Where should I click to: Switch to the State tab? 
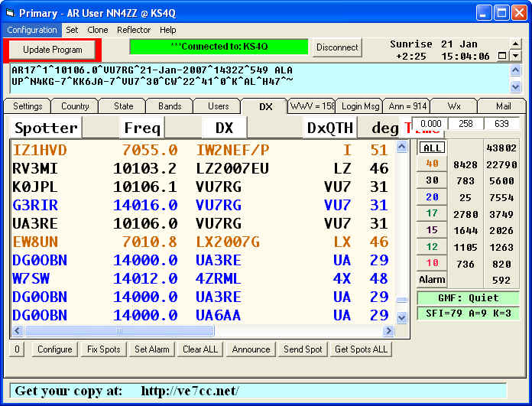pyautogui.click(x=123, y=106)
